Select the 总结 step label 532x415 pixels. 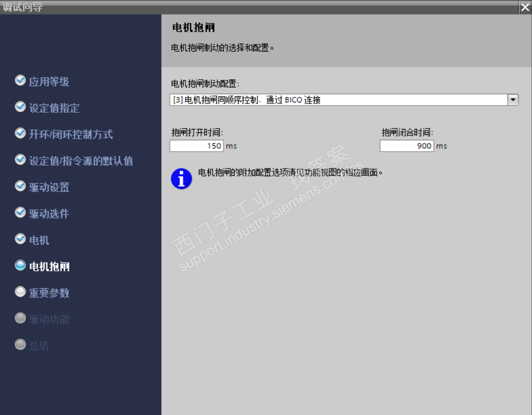pos(39,346)
